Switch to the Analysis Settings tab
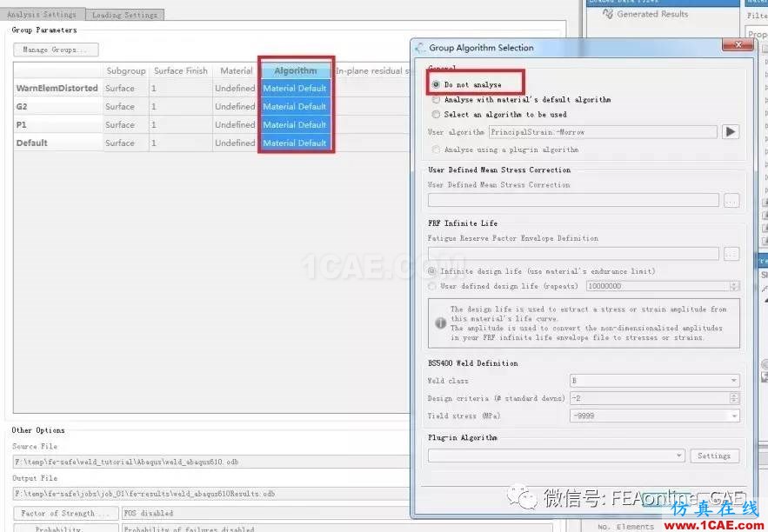This screenshot has height=532, width=768. pos(42,15)
